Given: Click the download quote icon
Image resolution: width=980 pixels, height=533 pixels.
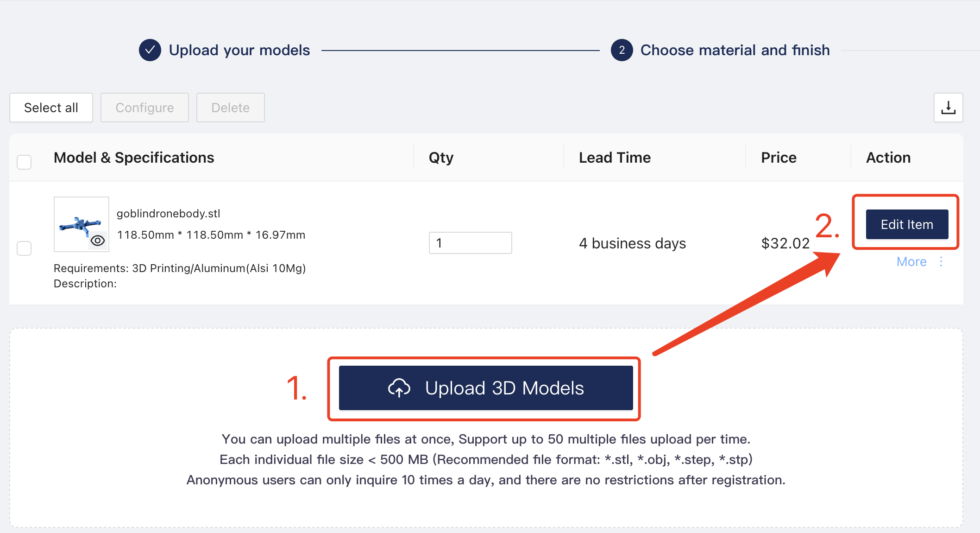Looking at the screenshot, I should point(948,108).
